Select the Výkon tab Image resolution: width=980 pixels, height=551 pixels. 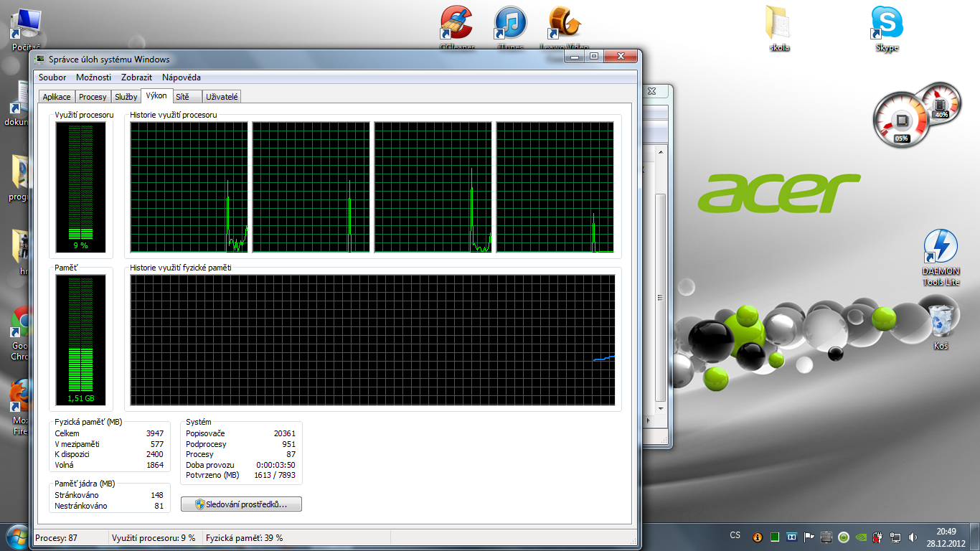tap(156, 95)
